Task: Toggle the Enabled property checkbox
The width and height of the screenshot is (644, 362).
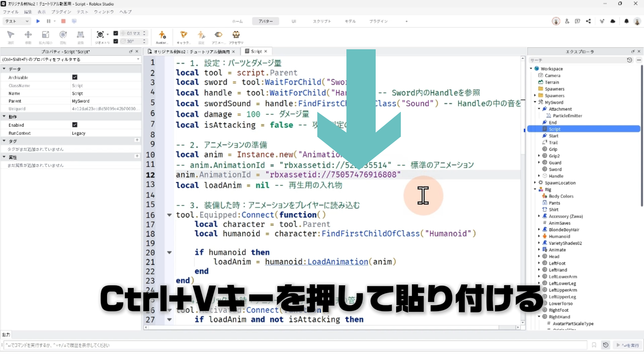Action: point(75,125)
